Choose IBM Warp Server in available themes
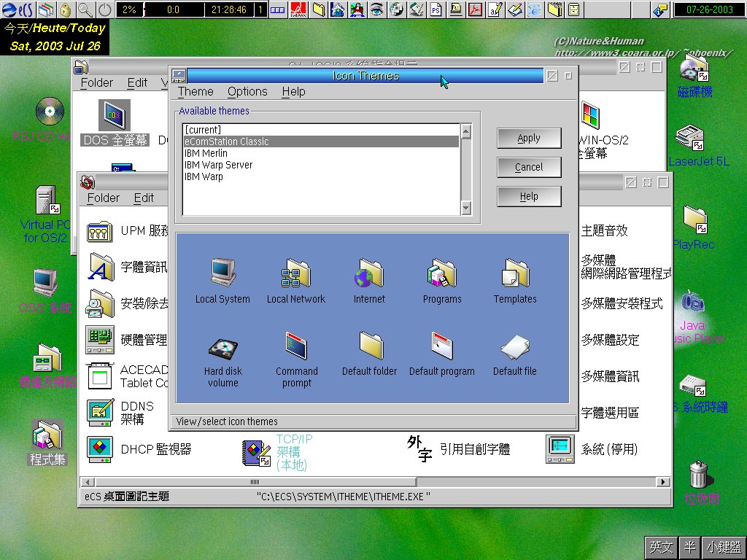Viewport: 747px width, 560px height. pyautogui.click(x=321, y=165)
